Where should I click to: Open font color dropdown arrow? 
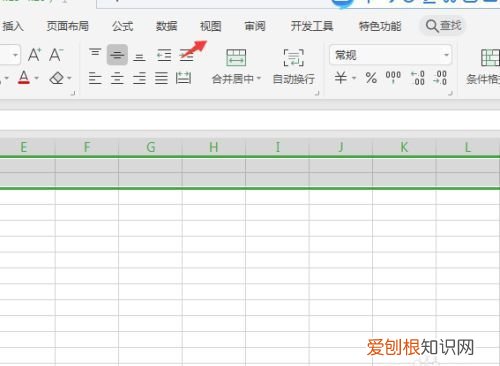pyautogui.click(x=37, y=78)
